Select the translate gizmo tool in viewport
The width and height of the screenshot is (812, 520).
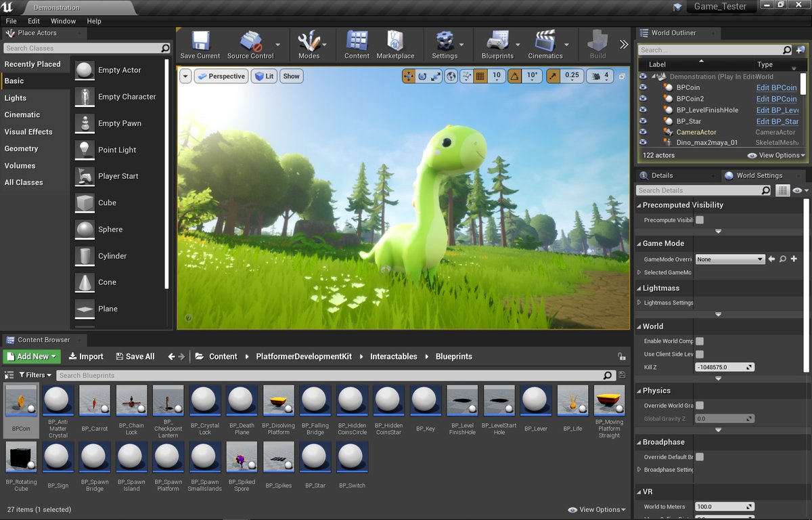pos(409,76)
